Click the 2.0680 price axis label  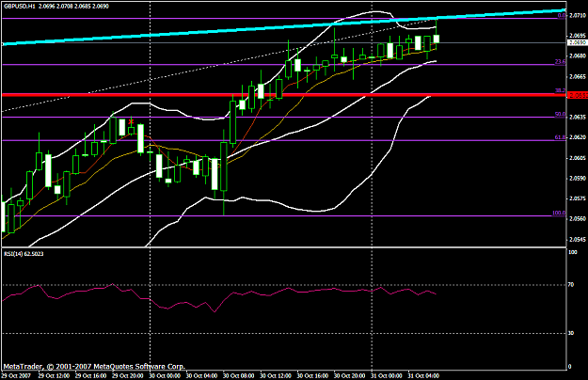point(578,55)
